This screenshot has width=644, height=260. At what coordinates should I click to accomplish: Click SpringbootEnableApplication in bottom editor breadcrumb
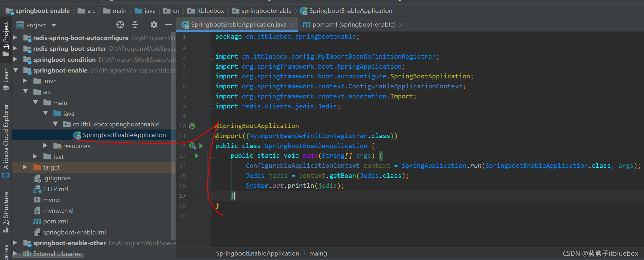coord(257,253)
